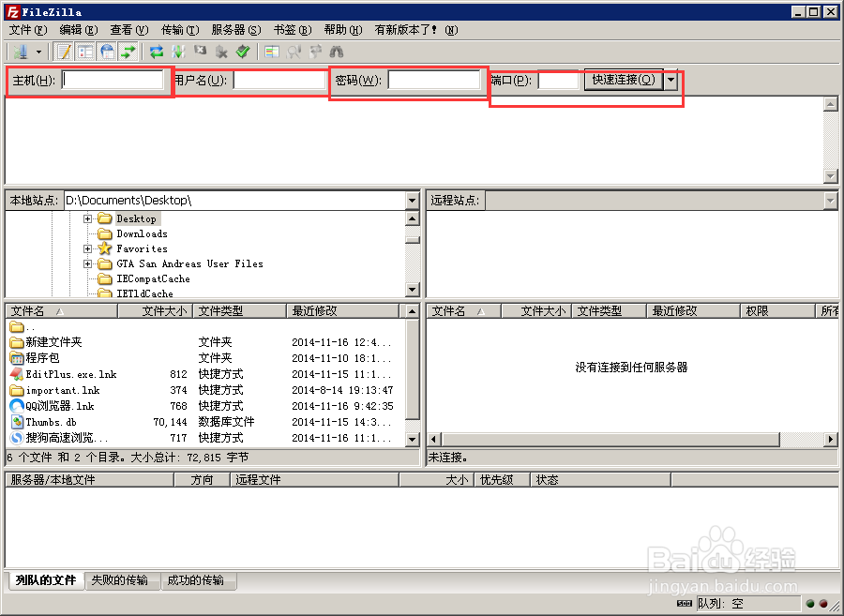
Task: Click local file list scrollbar down arrow
Action: (x=413, y=439)
